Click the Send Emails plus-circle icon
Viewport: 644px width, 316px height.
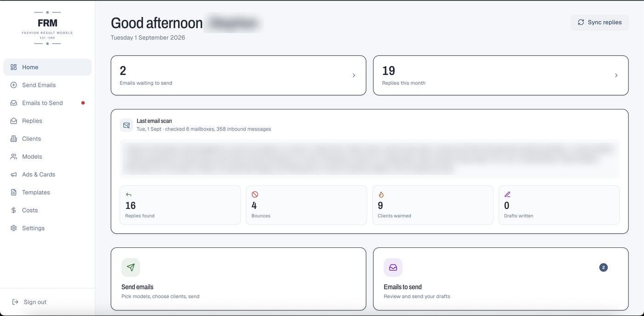pyautogui.click(x=13, y=85)
